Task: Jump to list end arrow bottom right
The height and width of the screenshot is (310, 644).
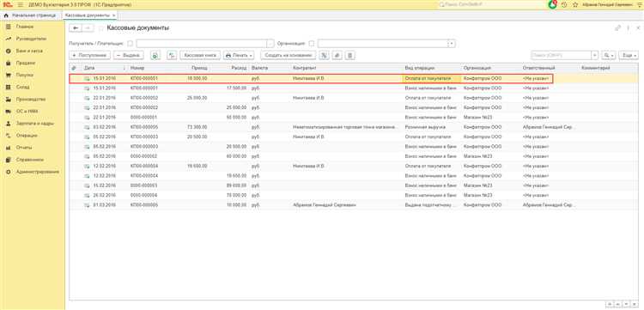Action: point(635,304)
